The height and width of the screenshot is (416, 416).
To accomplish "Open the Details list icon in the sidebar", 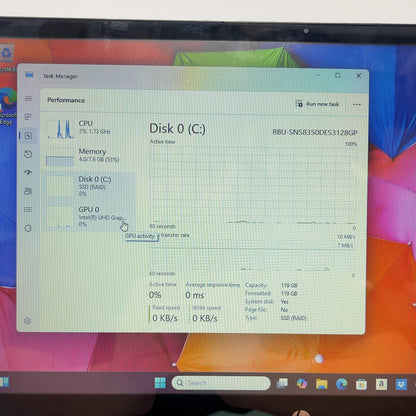I will pos(28,209).
